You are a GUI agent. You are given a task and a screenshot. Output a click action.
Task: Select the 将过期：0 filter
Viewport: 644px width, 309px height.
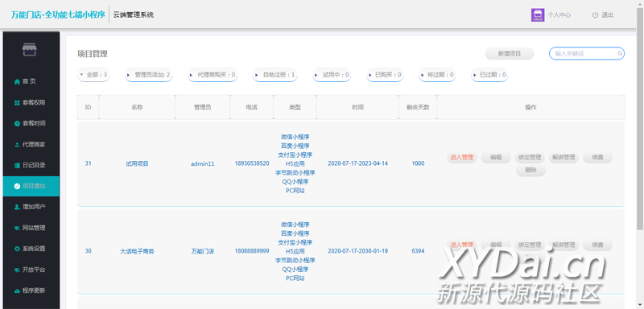click(x=437, y=75)
